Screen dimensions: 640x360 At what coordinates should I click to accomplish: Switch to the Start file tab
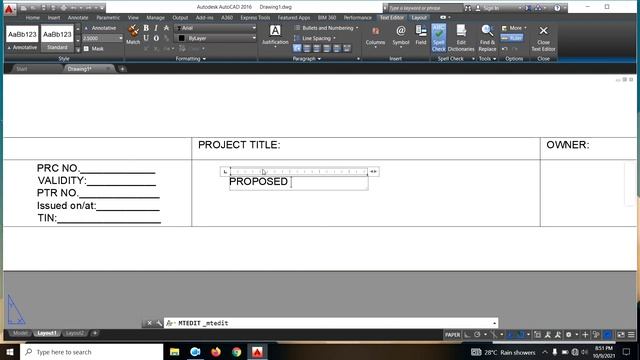pos(22,69)
